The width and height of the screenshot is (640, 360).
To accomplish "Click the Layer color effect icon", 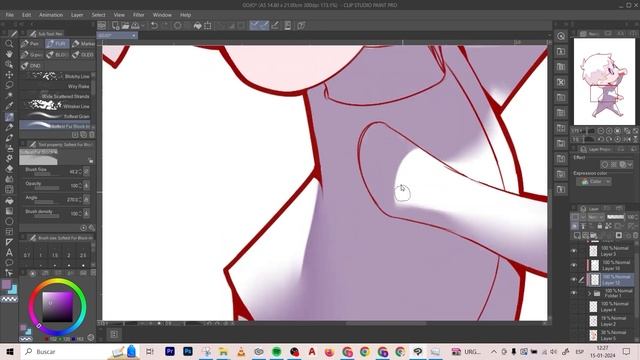I will click(623, 164).
